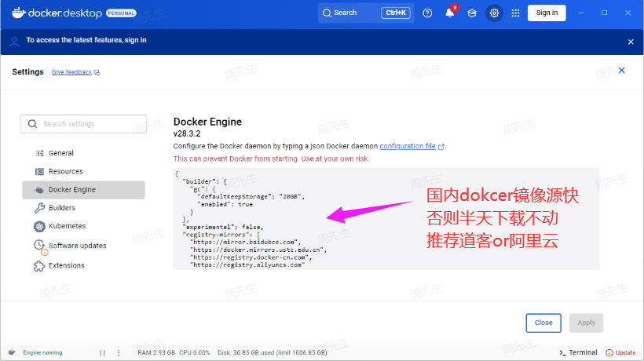Click the "experimental": false line
644x361 pixels.
223,227
